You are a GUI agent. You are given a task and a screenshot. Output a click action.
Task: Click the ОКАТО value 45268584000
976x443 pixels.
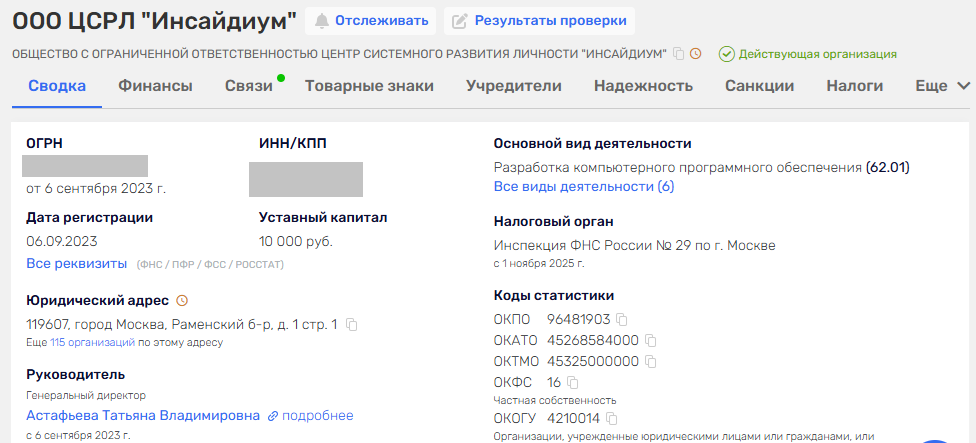click(x=593, y=340)
